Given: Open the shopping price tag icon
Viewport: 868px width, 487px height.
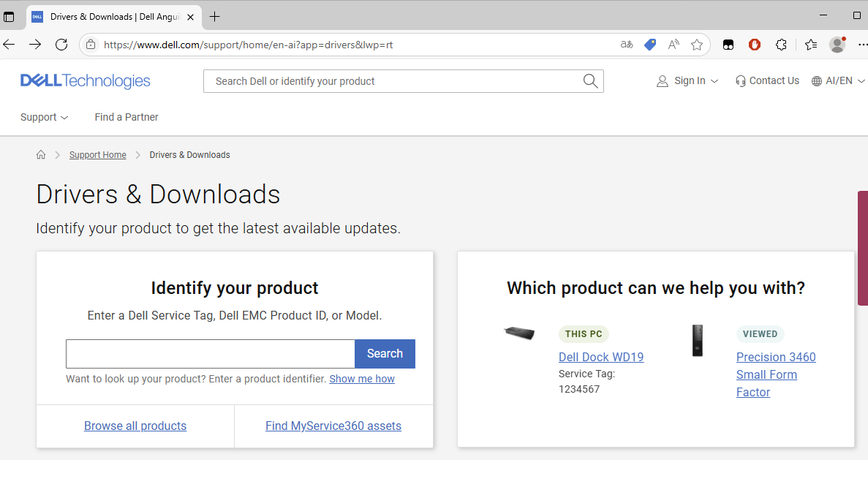Looking at the screenshot, I should (x=650, y=45).
